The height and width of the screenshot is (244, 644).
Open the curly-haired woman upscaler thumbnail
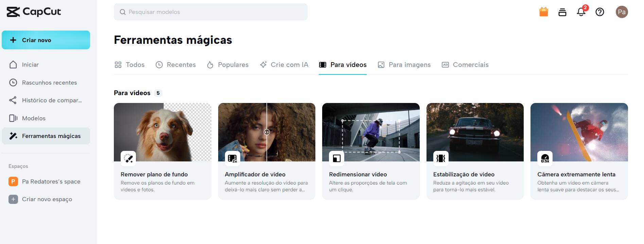tap(267, 132)
